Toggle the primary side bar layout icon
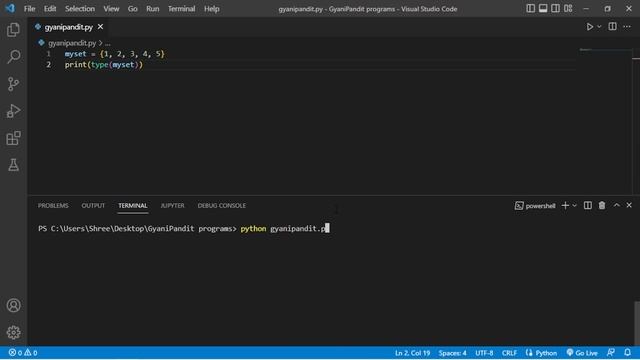Image resolution: width=640 pixels, height=360 pixels. (530, 8)
